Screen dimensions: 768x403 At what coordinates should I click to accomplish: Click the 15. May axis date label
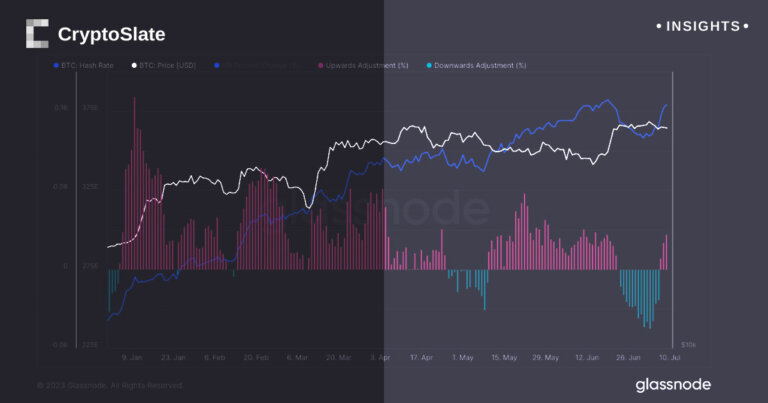click(505, 357)
